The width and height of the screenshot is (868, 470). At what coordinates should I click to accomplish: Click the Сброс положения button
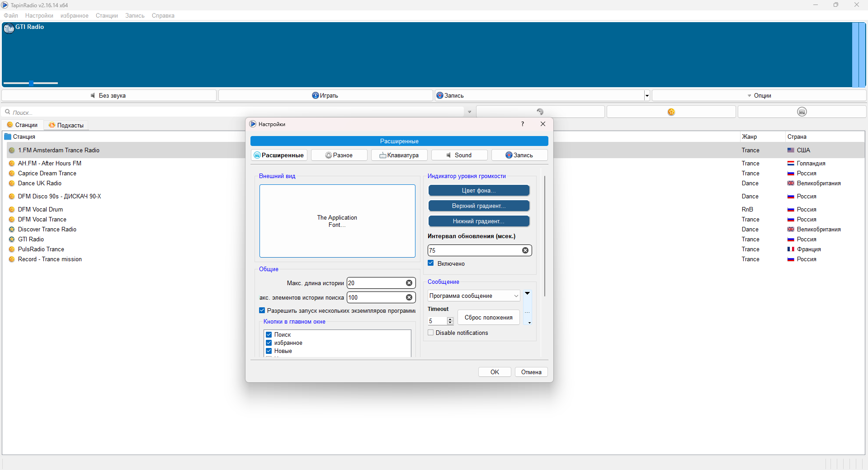point(488,317)
